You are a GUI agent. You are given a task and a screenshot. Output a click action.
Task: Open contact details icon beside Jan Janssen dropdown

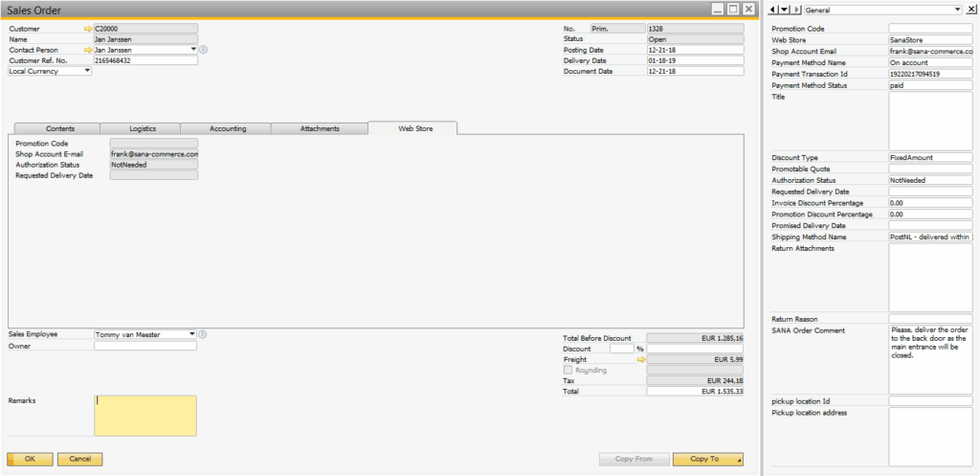(x=203, y=49)
